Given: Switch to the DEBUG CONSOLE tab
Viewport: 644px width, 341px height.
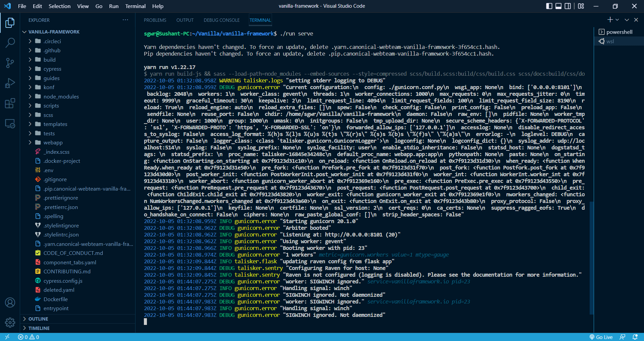Looking at the screenshot, I should click(x=222, y=20).
